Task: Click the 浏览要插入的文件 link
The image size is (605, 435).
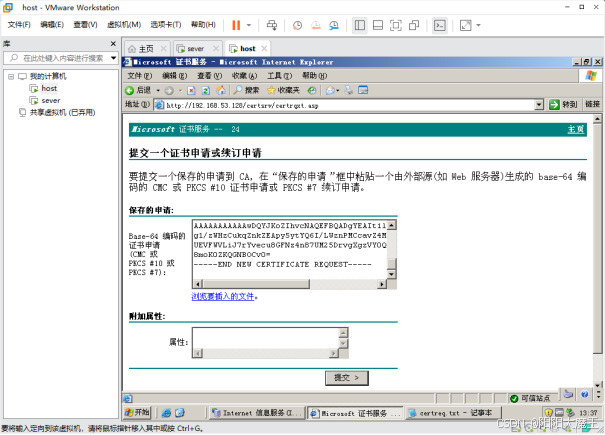Action: (223, 297)
